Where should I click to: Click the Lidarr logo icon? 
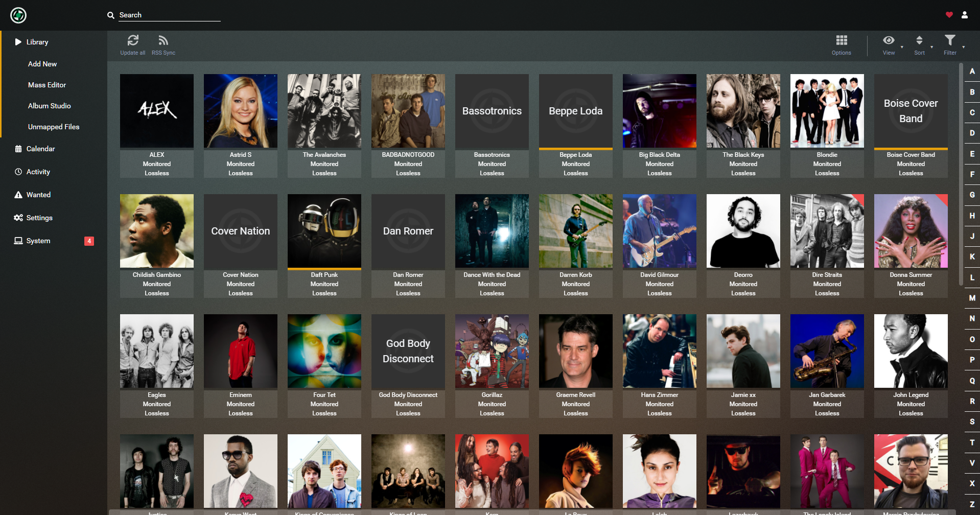pyautogui.click(x=18, y=15)
